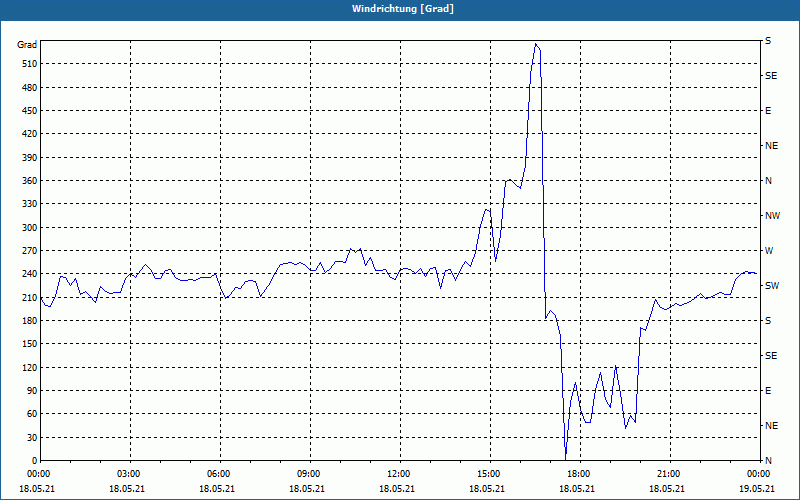This screenshot has height=500, width=800.
Task: Click the 330 degree label
Action: (29, 204)
